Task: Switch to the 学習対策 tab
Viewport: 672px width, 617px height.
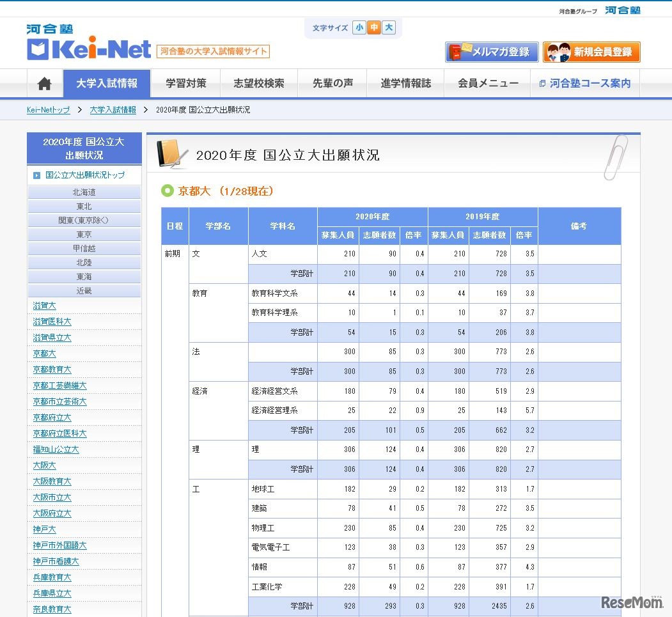Action: 185,83
